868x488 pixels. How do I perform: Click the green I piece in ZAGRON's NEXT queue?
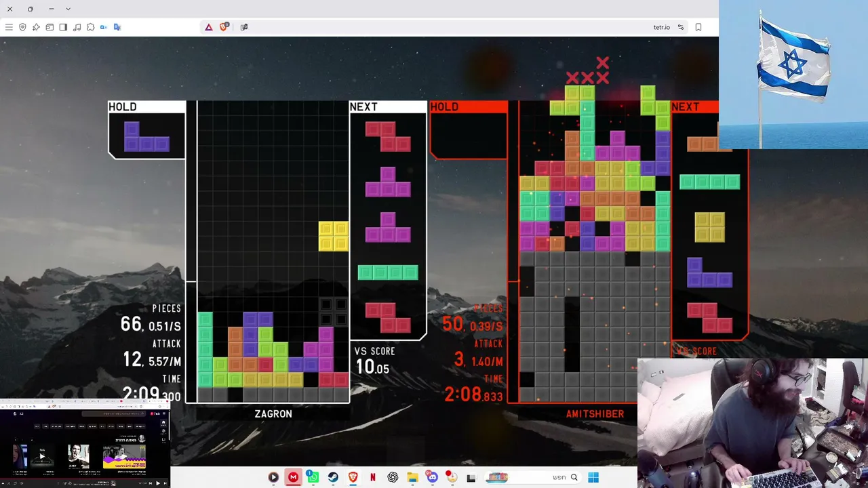click(388, 272)
